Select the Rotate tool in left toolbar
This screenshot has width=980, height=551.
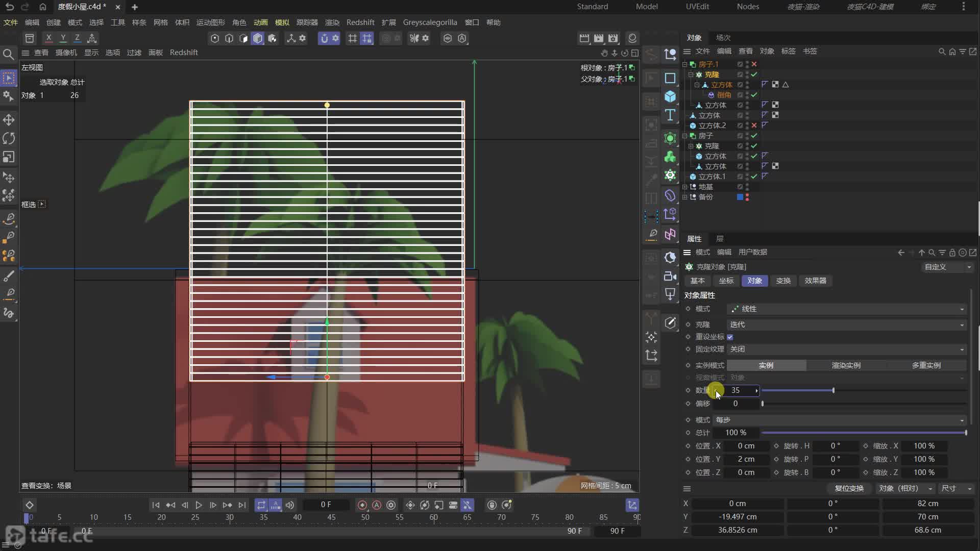click(9, 138)
